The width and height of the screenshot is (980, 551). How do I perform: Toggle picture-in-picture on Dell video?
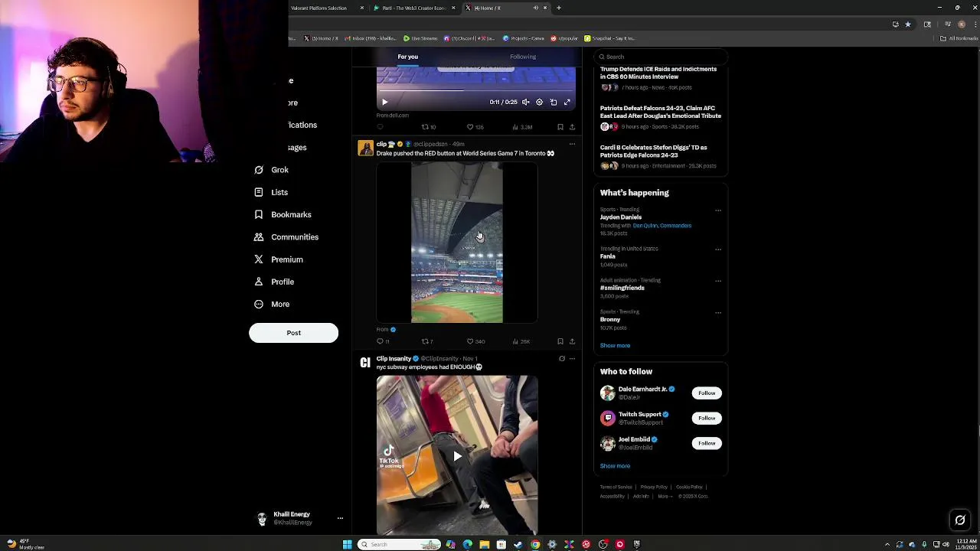[x=554, y=102]
